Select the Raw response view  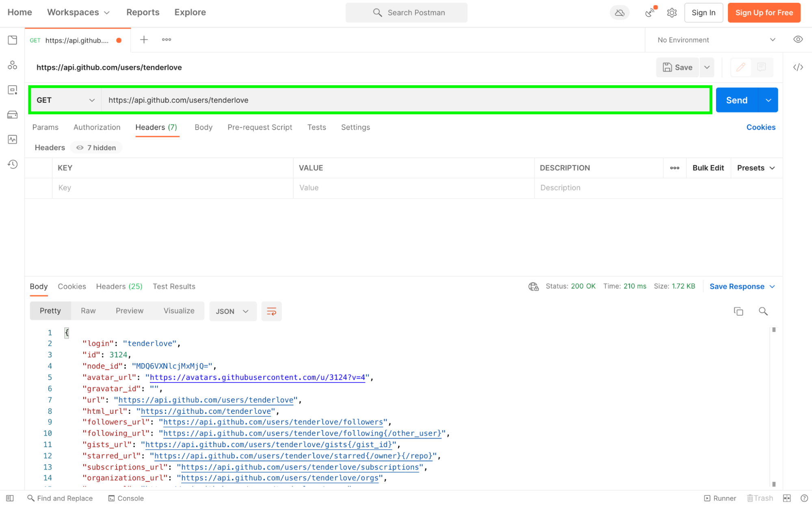tap(88, 311)
